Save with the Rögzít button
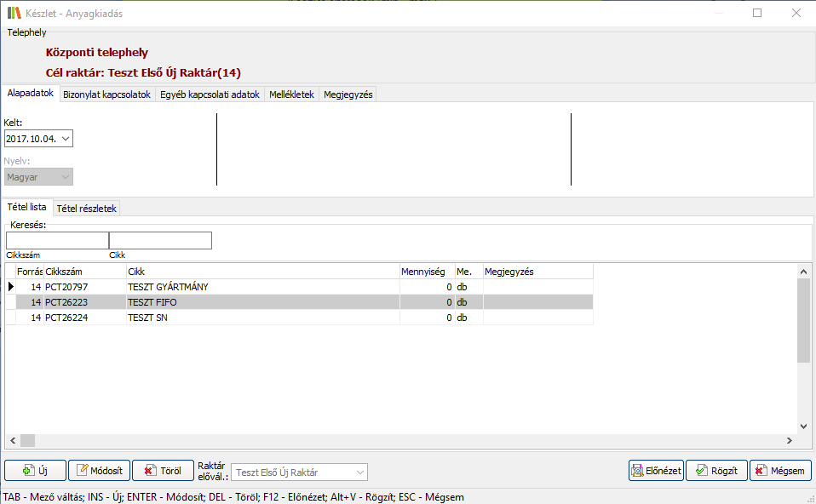The width and height of the screenshot is (816, 504). click(x=716, y=471)
